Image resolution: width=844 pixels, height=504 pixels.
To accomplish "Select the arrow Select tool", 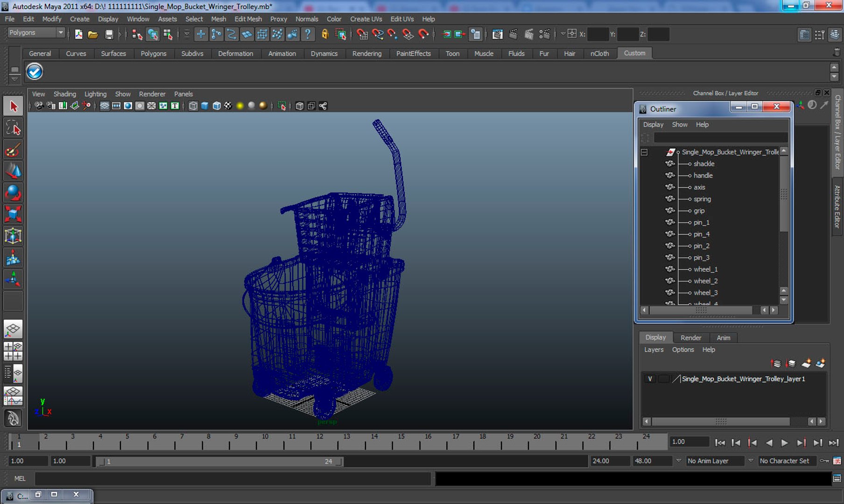I will pyautogui.click(x=13, y=106).
